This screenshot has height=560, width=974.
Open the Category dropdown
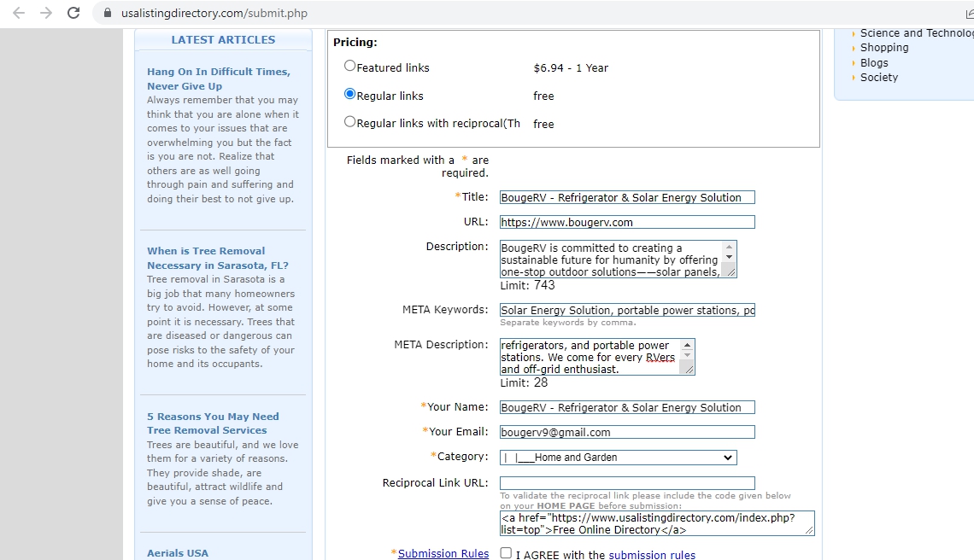[x=618, y=458]
